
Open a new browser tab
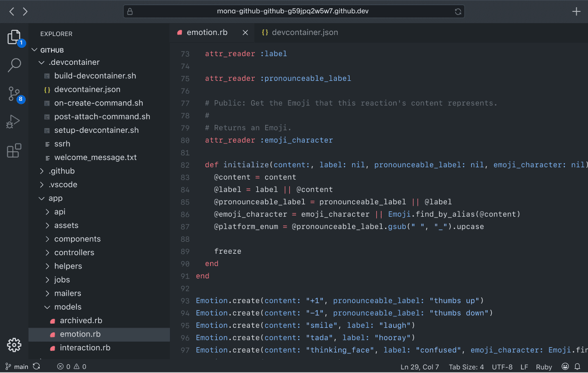576,11
